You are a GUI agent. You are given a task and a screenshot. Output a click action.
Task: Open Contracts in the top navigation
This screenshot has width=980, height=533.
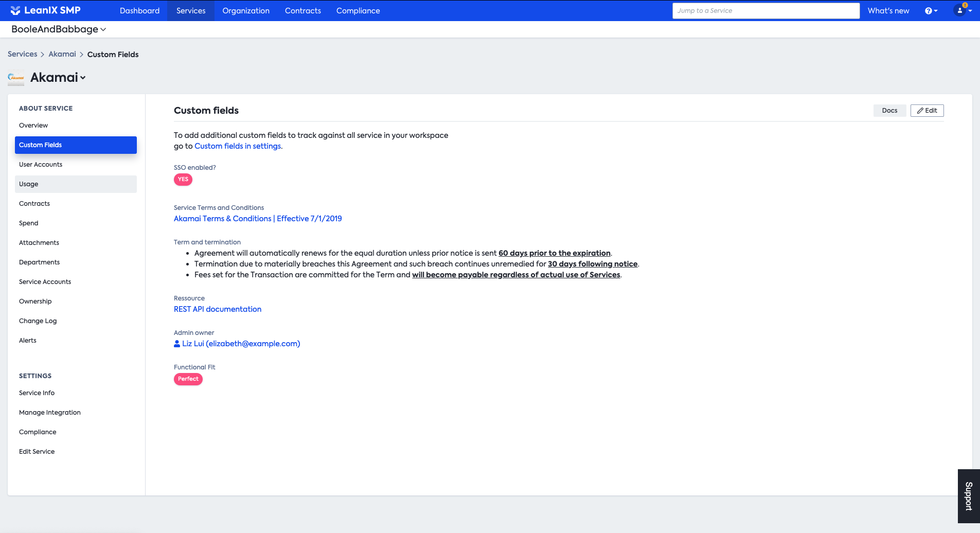coord(303,11)
